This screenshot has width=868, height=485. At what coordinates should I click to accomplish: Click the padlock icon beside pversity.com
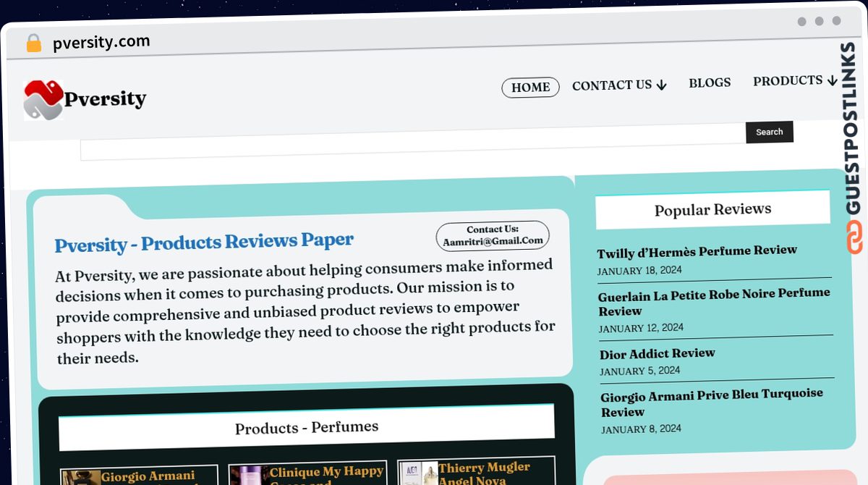click(34, 43)
